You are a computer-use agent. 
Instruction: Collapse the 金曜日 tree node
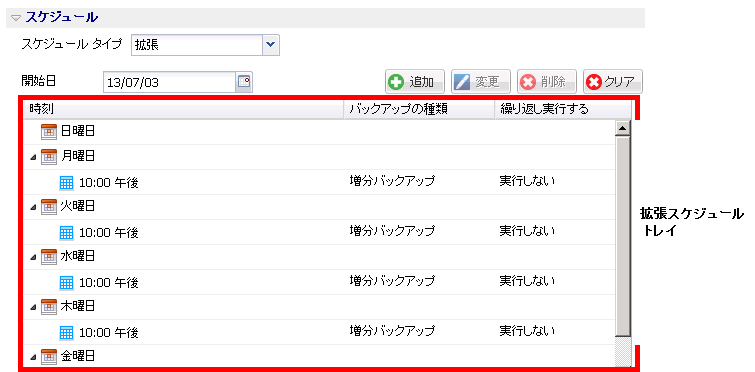(x=33, y=357)
